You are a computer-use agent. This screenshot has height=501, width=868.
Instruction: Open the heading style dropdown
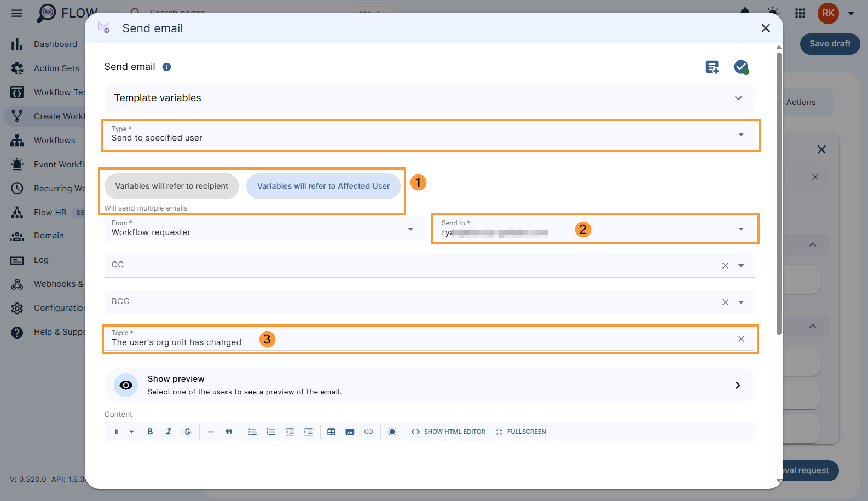point(124,432)
